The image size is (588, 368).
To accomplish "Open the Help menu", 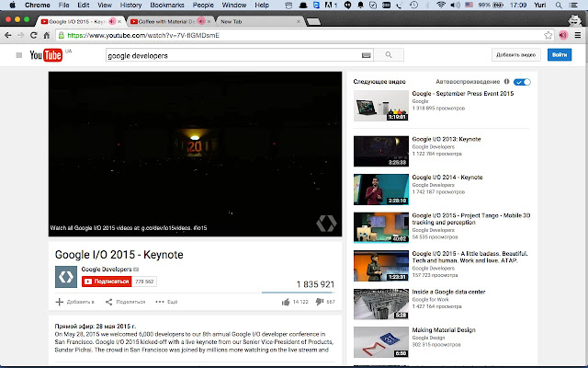I will [x=262, y=5].
